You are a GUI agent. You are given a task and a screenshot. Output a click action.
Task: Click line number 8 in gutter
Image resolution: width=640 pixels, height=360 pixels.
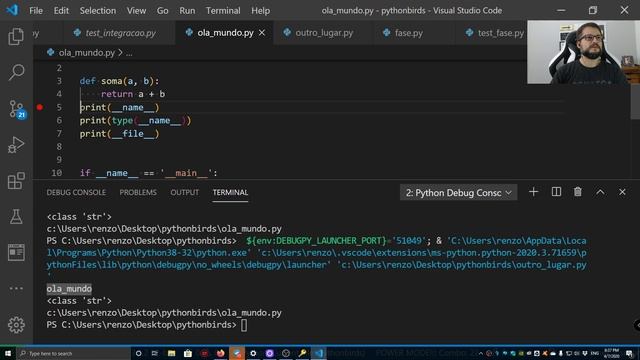[59, 147]
